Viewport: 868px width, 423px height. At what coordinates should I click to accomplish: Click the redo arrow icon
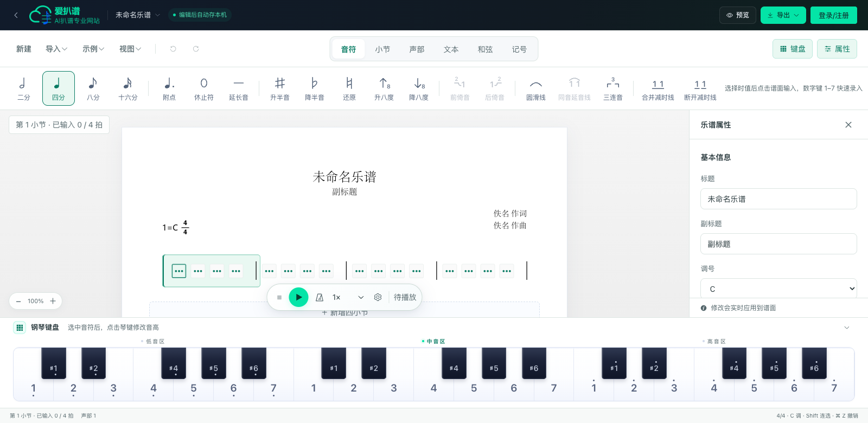(196, 49)
